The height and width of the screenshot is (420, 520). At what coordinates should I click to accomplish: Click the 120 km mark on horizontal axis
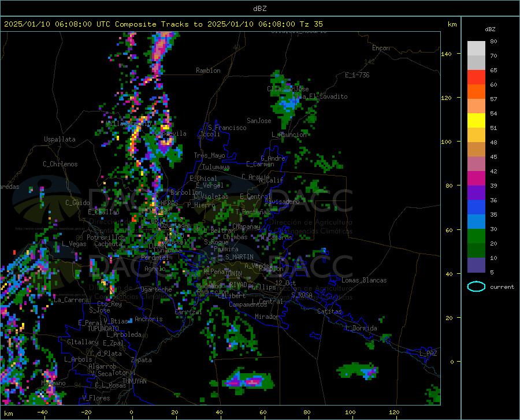tap(394, 412)
